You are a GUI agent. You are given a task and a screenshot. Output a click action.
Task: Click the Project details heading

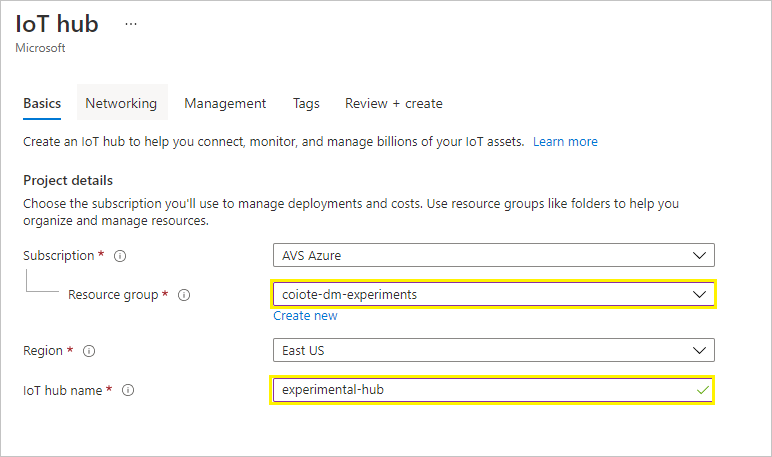(x=68, y=181)
